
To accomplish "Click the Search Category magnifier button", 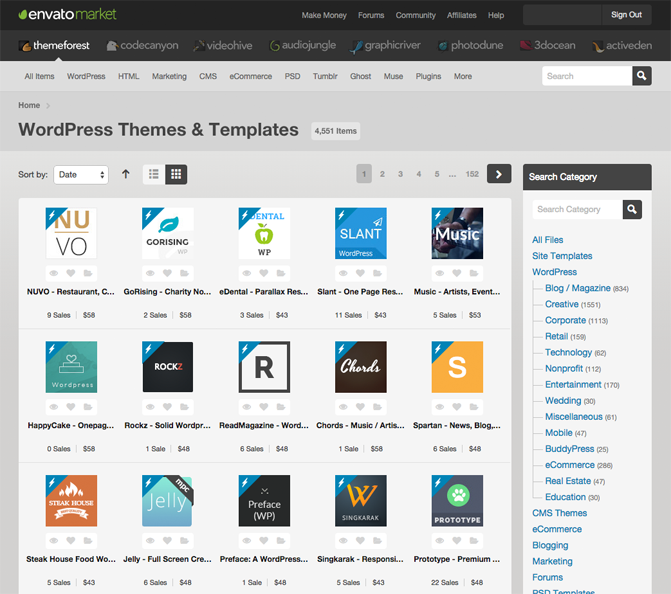I will (632, 209).
